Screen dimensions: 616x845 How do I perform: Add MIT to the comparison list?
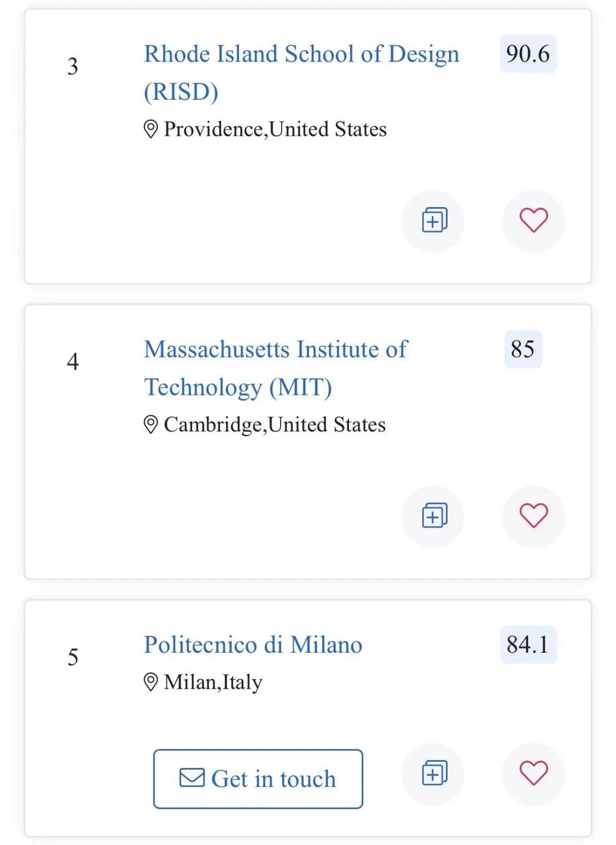tap(433, 516)
